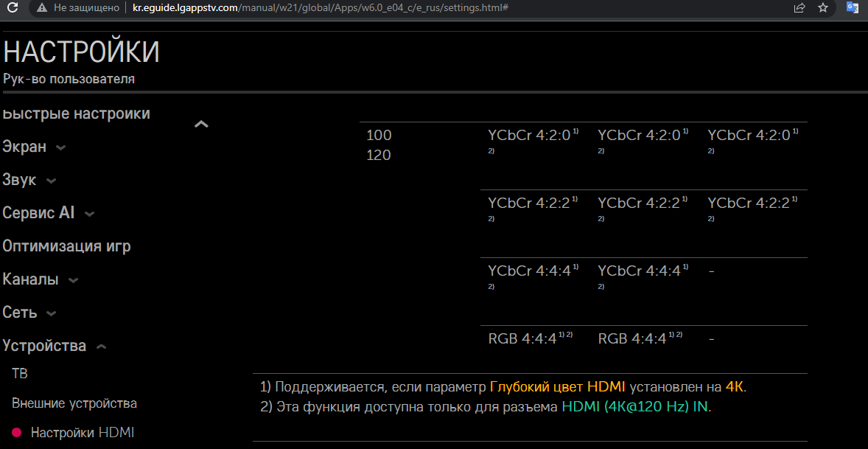The image size is (868, 449).
Task: Click the orange "4K" text in footnote 1
Action: (734, 386)
